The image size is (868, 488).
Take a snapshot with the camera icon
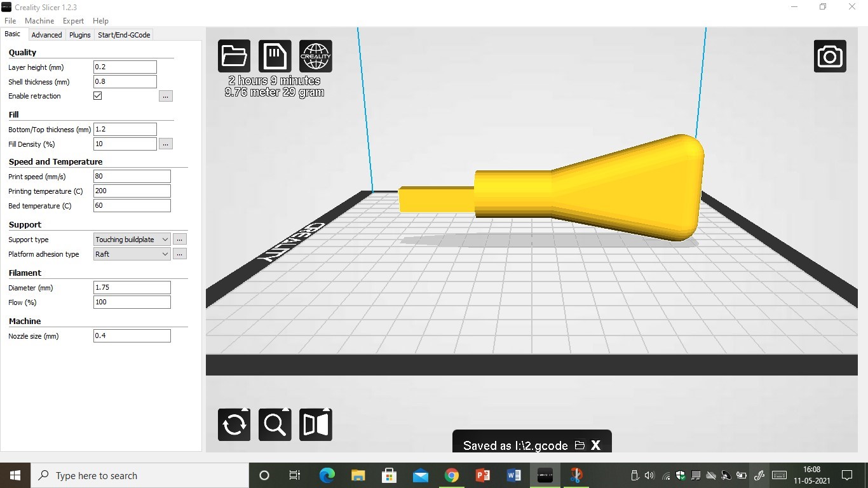coord(830,56)
